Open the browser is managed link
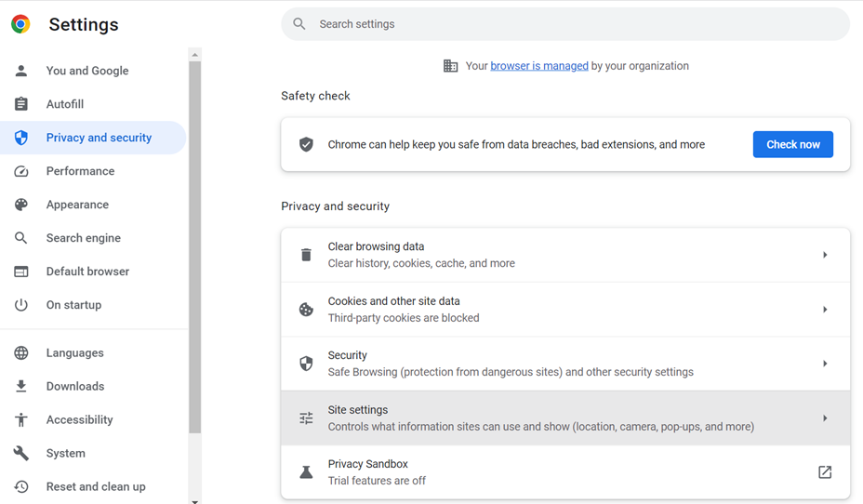Screen dimensions: 863x504 click(538, 66)
